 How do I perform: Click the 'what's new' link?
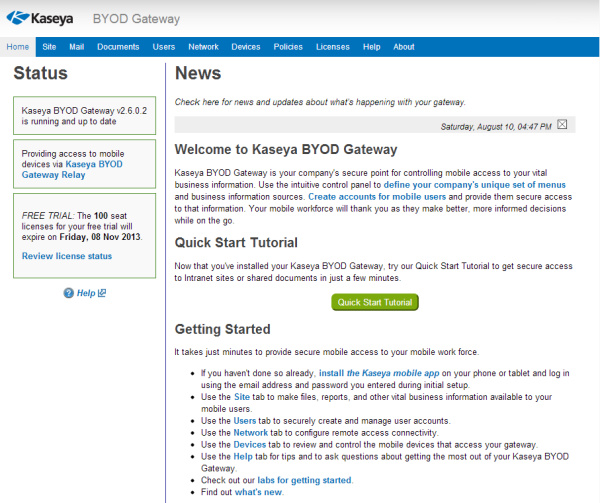tap(258, 492)
